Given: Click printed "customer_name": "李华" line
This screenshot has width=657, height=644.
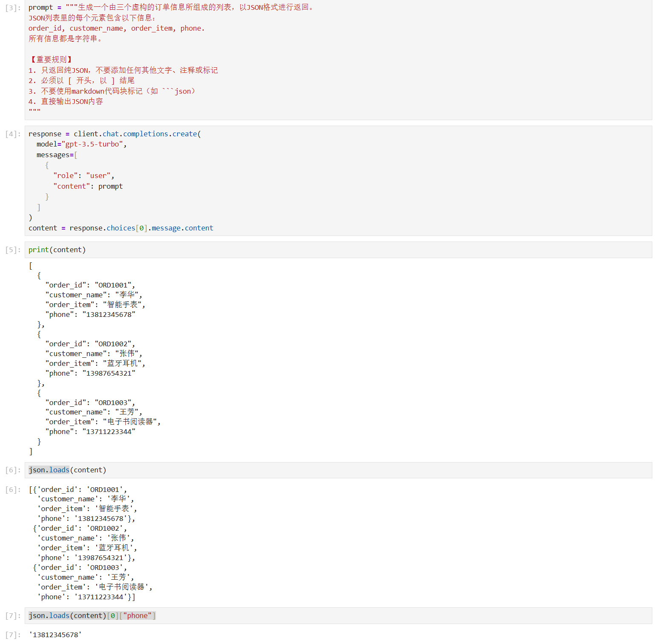Looking at the screenshot, I should tap(94, 295).
